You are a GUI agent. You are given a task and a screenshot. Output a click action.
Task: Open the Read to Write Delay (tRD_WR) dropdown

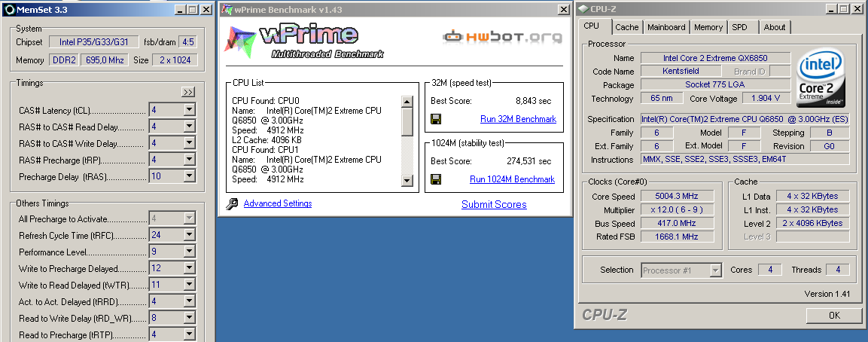pyautogui.click(x=189, y=318)
